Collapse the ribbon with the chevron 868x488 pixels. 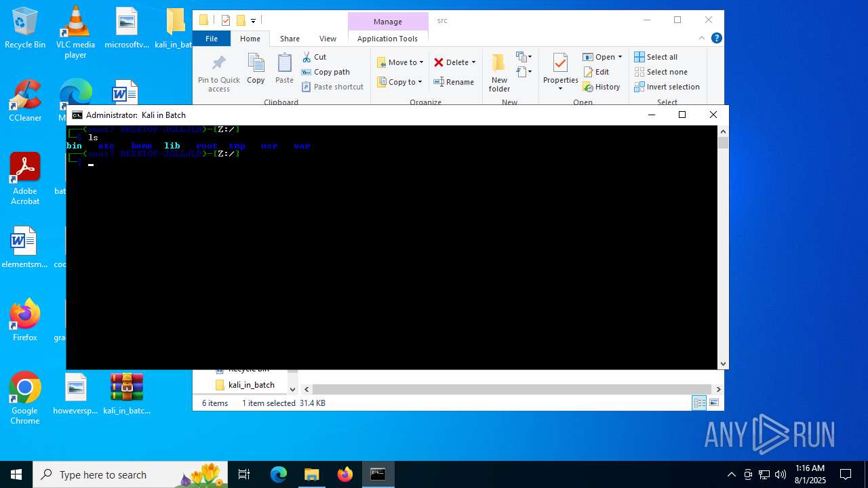[702, 38]
